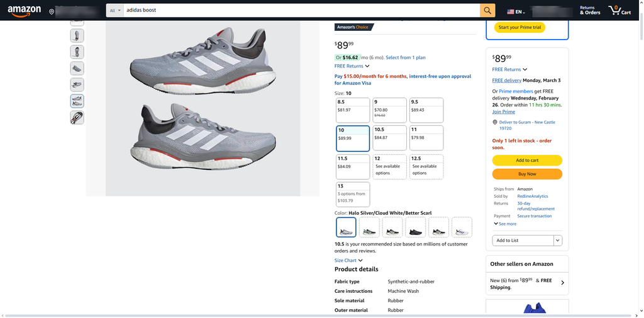
Task: Open the Amazon Visa interest-free offer link
Action: [403, 79]
